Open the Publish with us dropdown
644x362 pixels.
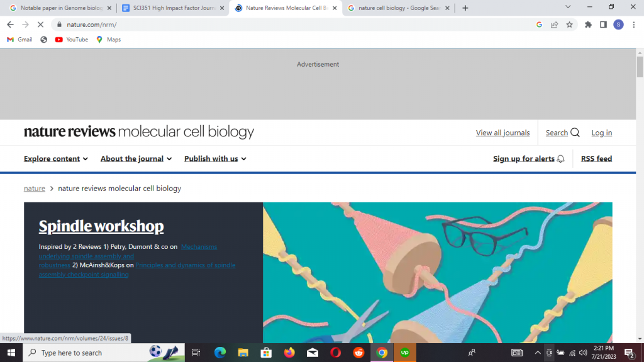tap(215, 159)
